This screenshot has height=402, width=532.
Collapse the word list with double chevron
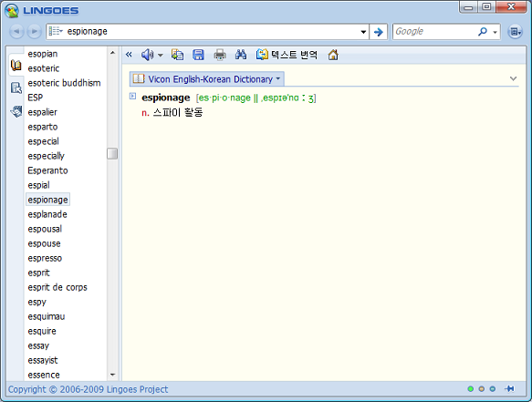coord(129,54)
